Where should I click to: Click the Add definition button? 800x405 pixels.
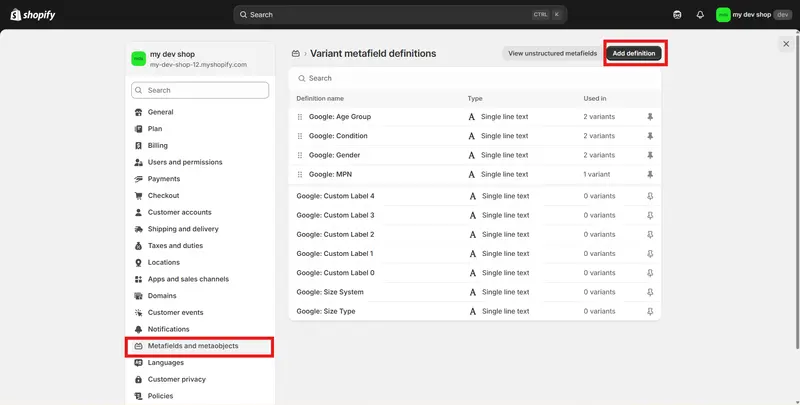point(634,53)
